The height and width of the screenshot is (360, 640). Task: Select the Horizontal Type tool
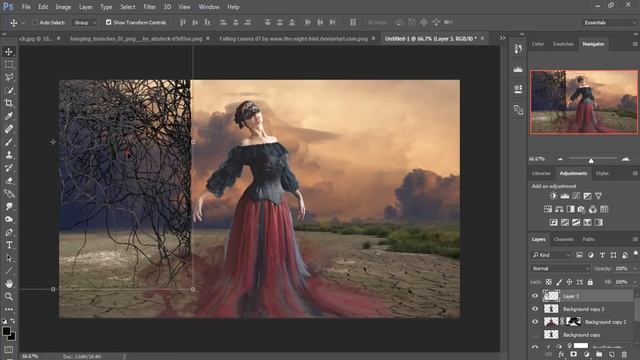[9, 245]
